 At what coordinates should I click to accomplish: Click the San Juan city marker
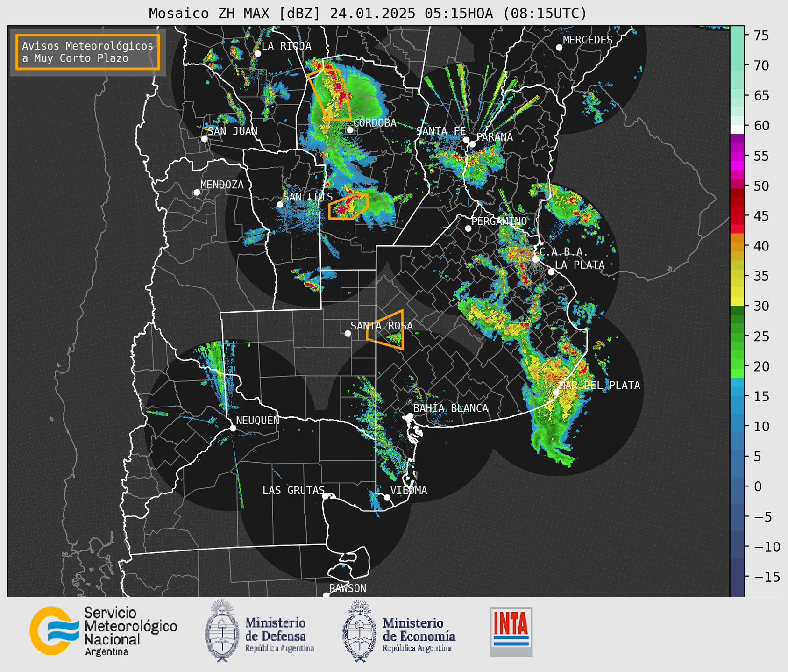[x=204, y=139]
